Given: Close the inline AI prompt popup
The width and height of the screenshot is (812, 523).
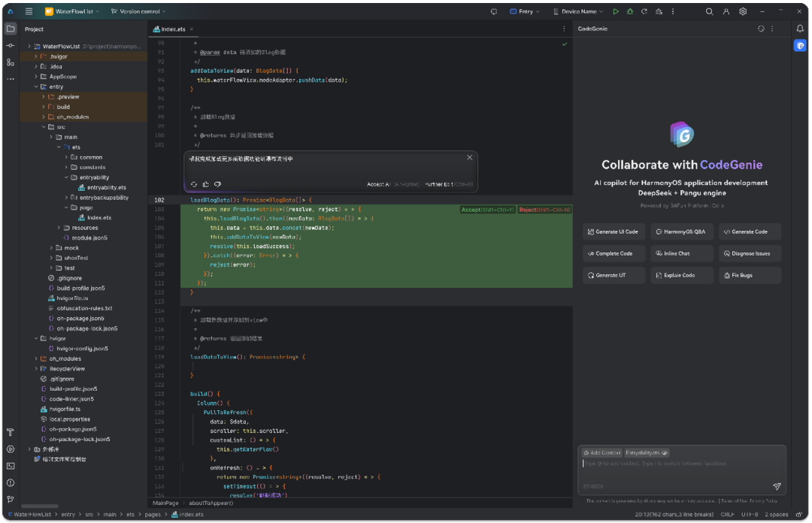Looking at the screenshot, I should tap(469, 157).
